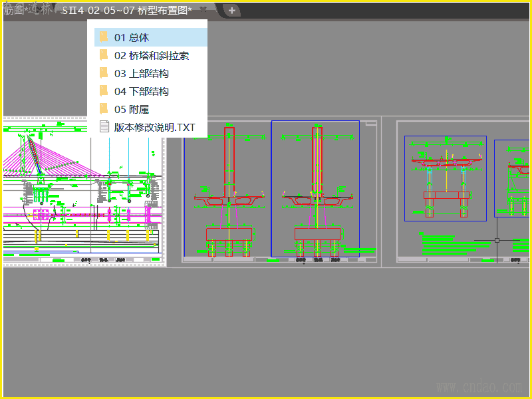Select the cable-stayed bridge elevation drawing sheet

pyautogui.click(x=83, y=192)
